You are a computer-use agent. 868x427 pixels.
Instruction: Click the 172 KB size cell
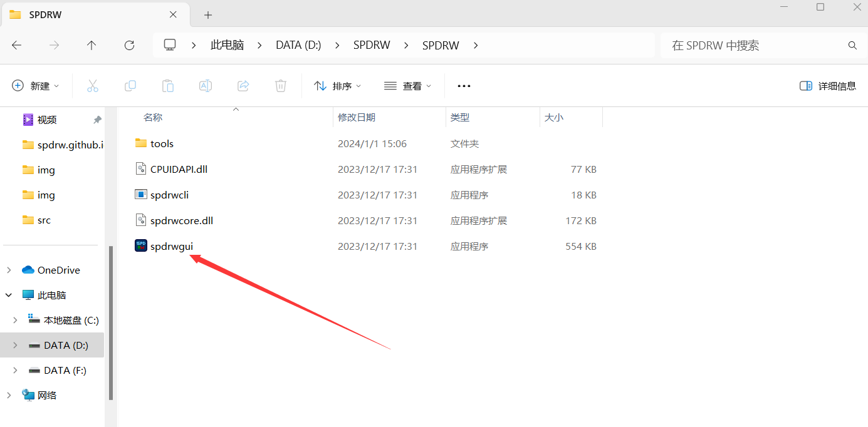(581, 221)
